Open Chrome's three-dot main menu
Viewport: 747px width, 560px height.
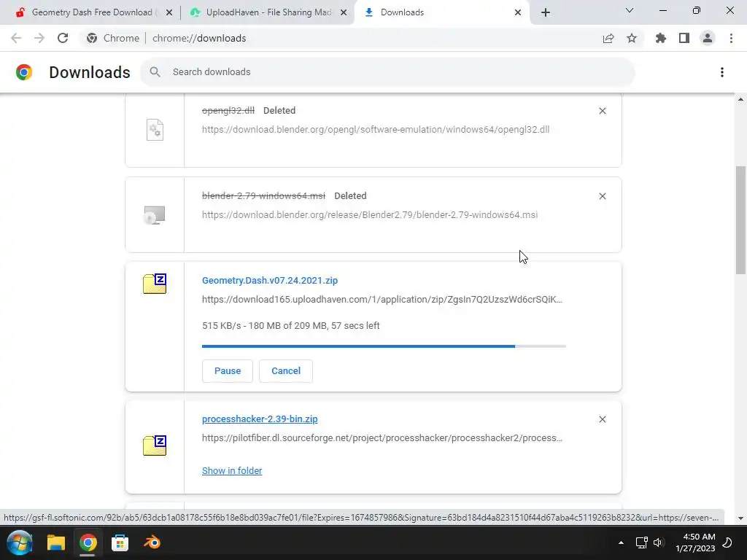[x=731, y=38]
